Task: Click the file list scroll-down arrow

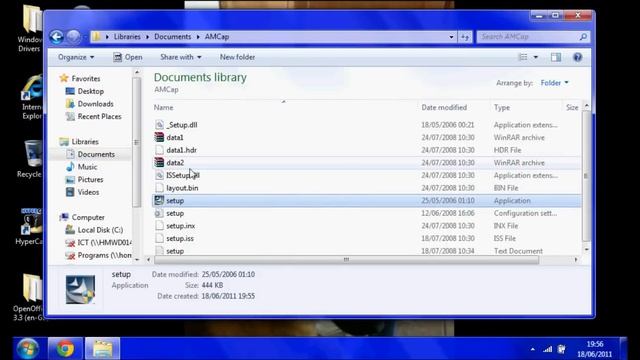Action: pyautogui.click(x=587, y=249)
